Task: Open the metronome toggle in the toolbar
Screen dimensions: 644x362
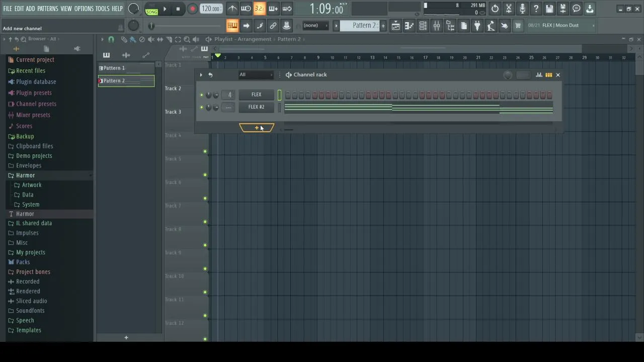Action: tap(232, 9)
